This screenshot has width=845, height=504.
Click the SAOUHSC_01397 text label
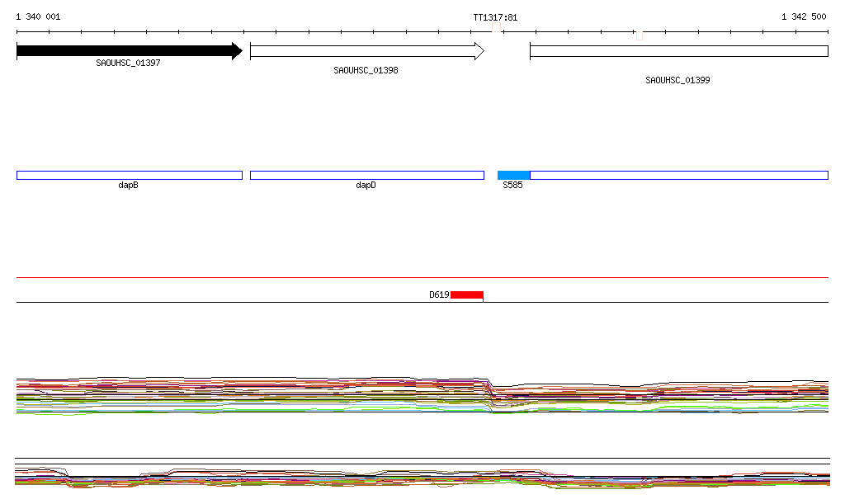pyautogui.click(x=128, y=63)
